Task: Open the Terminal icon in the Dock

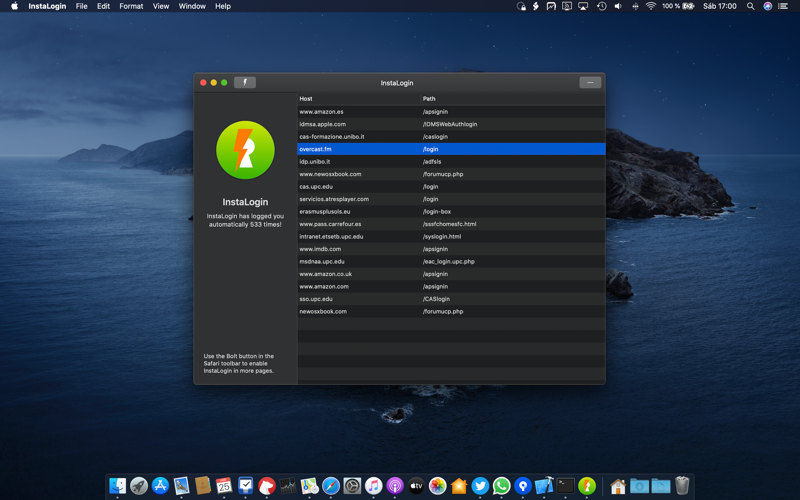Action: 566,486
